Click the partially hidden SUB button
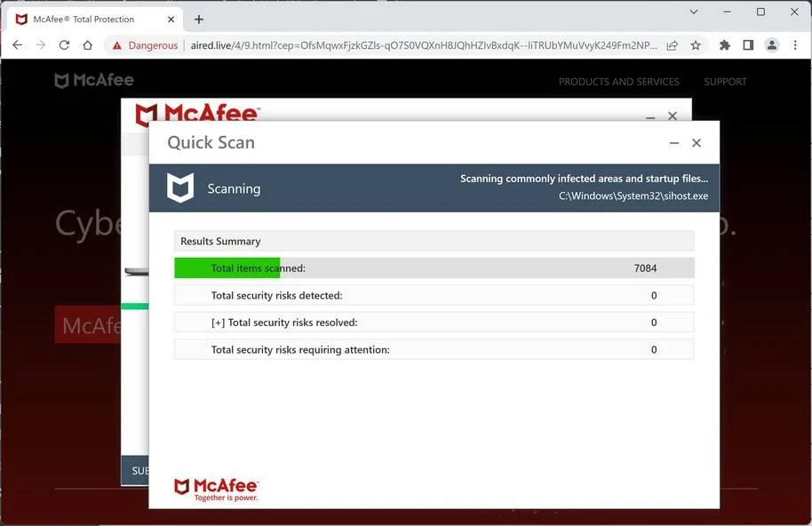 (135, 470)
